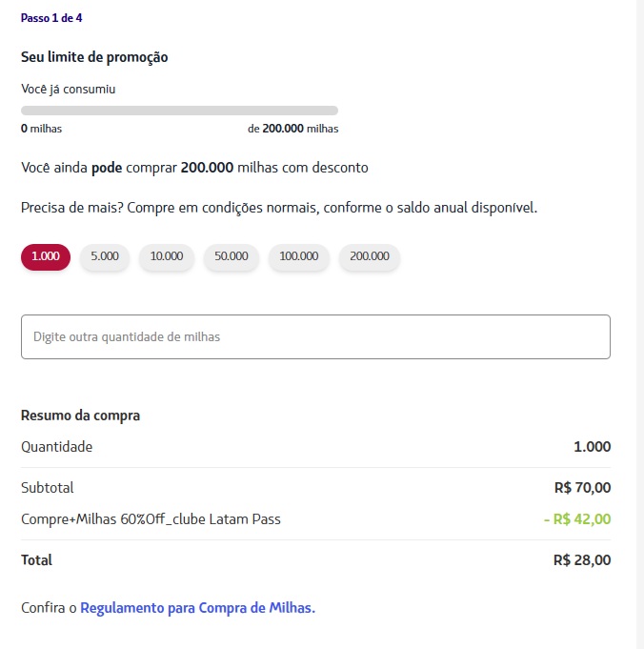The height and width of the screenshot is (649, 644).
Task: Choose the 100.000 miles quantity chip
Action: pos(299,256)
